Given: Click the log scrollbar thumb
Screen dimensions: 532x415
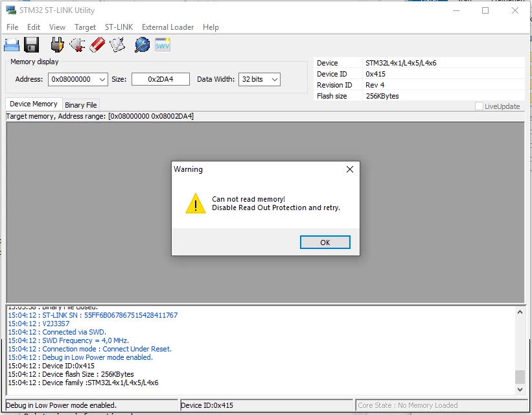Looking at the screenshot, I should 520,376.
